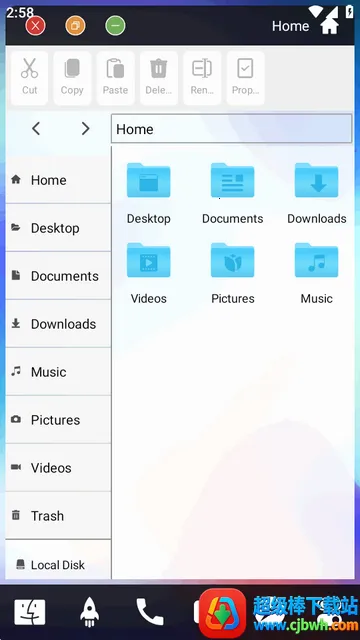Select Documents in the sidebar

click(x=58, y=276)
